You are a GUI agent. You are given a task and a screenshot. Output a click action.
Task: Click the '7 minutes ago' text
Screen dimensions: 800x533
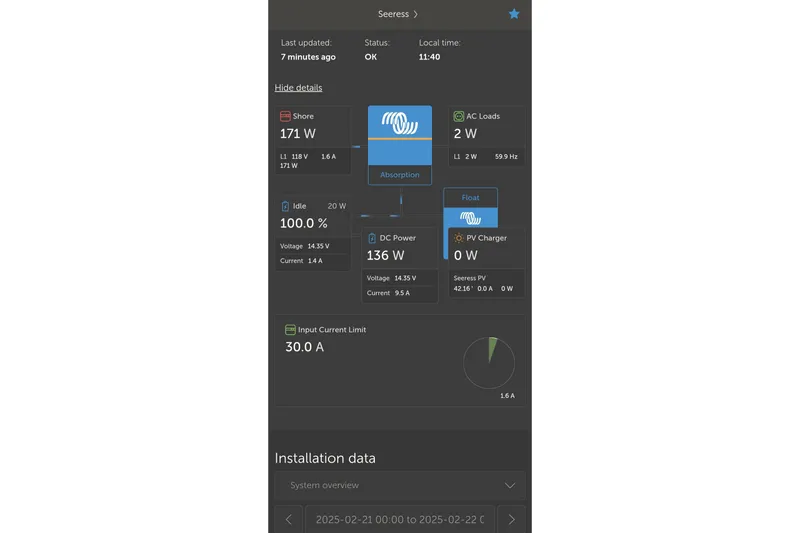[x=308, y=57]
